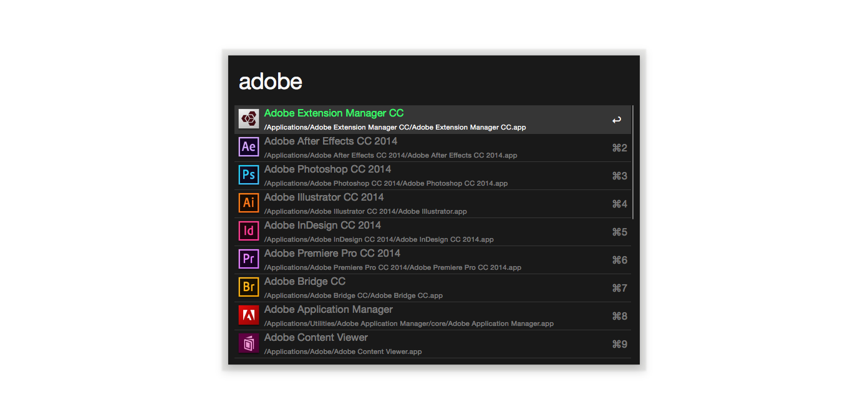Select the Adobe Premiere Pro CC 2014 title

[x=332, y=254]
